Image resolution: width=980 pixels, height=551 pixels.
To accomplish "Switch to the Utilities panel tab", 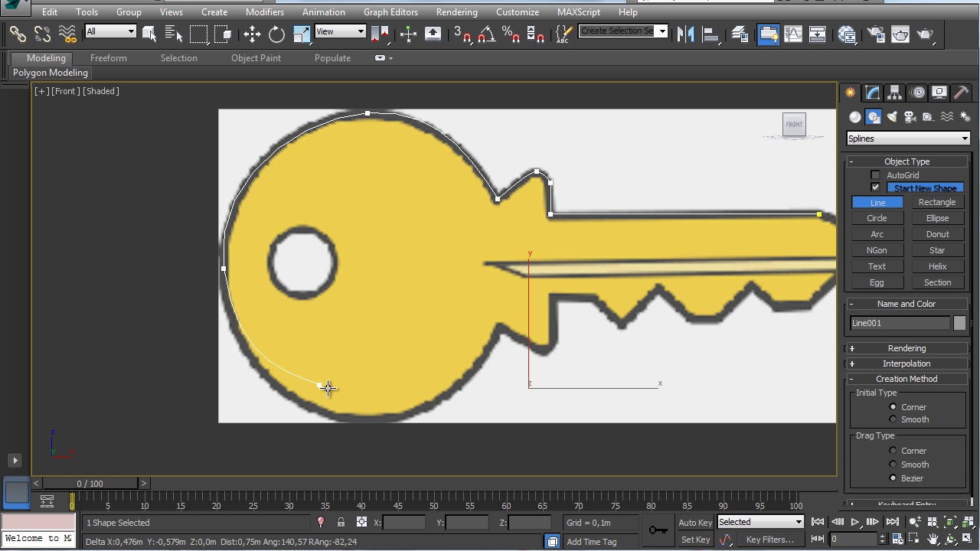I will 962,93.
